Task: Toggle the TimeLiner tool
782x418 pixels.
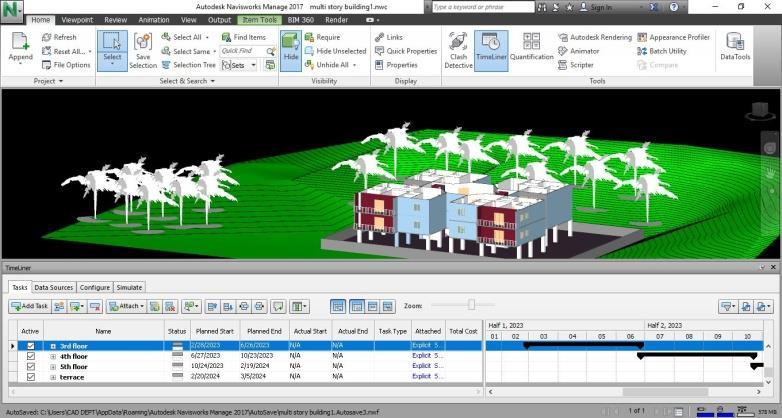Action: point(491,50)
